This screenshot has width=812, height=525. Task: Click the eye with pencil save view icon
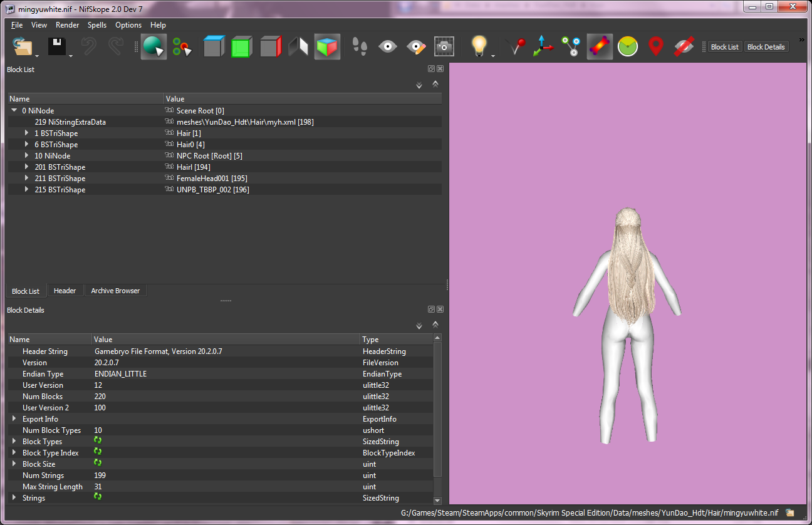tap(416, 47)
